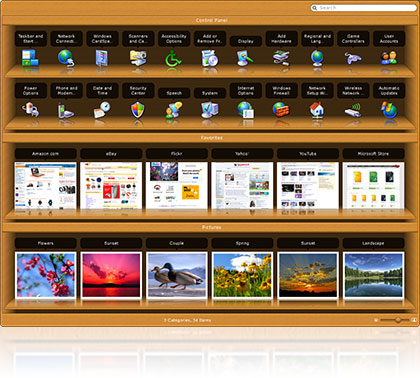420x378 pixels.
Task: Click the Microsoft Store label
Action: tap(373, 154)
